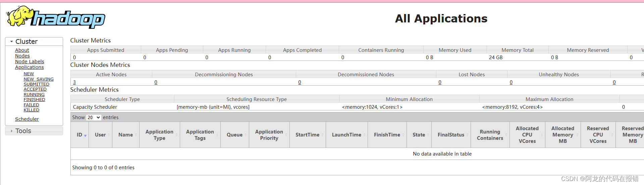Click the Active Nodes count 3

click(74, 82)
